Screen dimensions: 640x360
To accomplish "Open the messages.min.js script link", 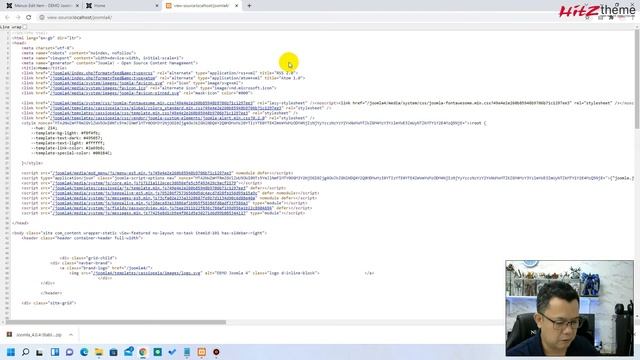I will (x=149, y=213).
